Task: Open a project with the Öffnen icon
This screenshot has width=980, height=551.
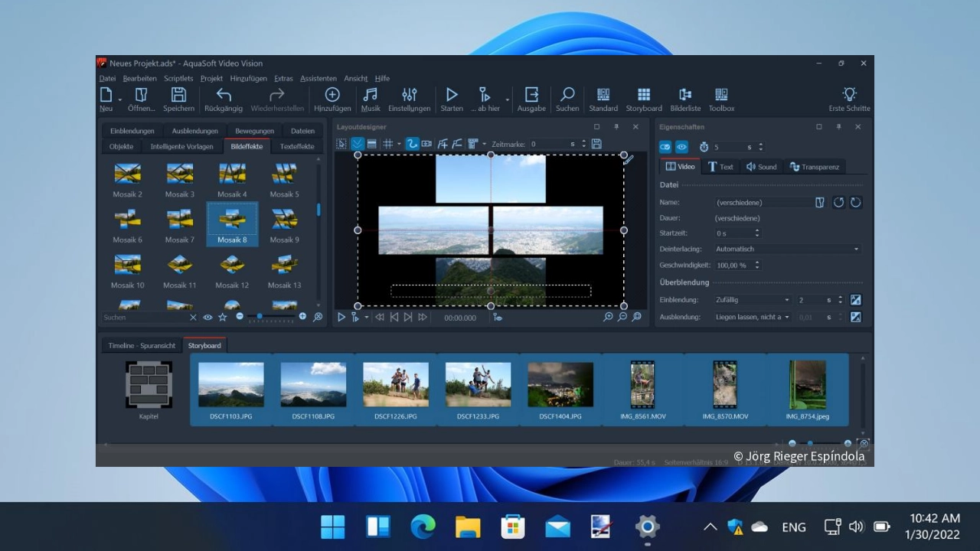Action: click(x=141, y=95)
